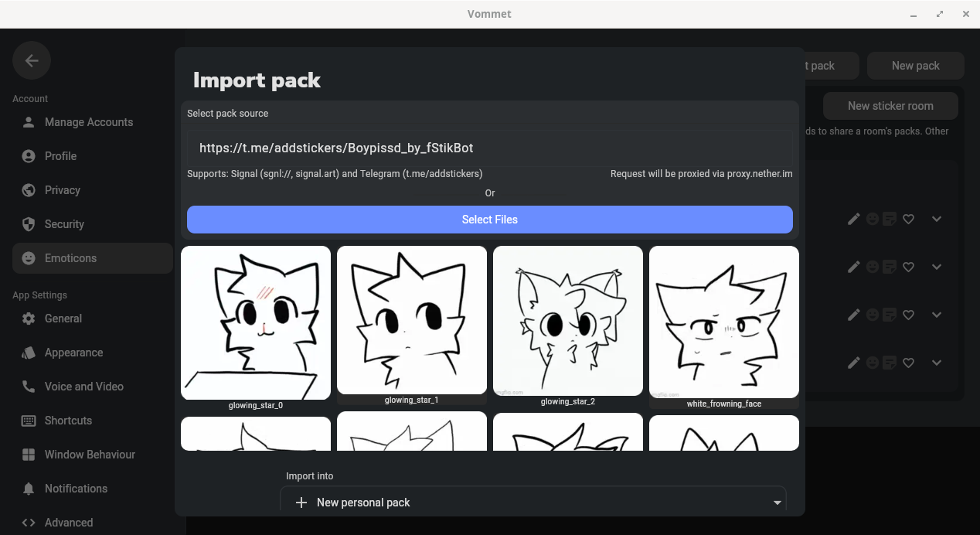
Task: Expand the first pack row chevron
Action: click(937, 219)
